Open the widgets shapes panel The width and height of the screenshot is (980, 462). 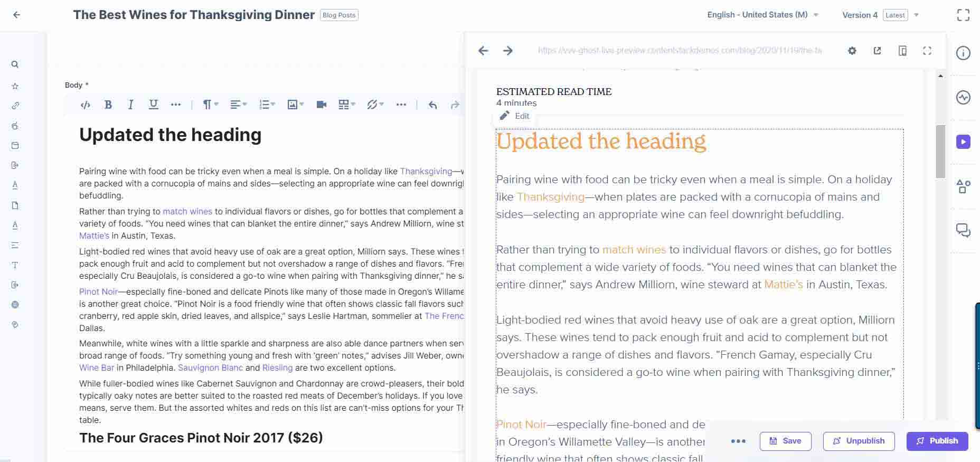tap(963, 186)
